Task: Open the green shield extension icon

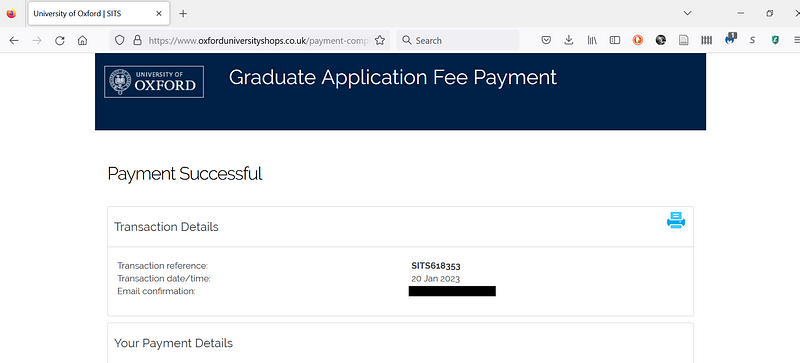Action: pos(775,40)
